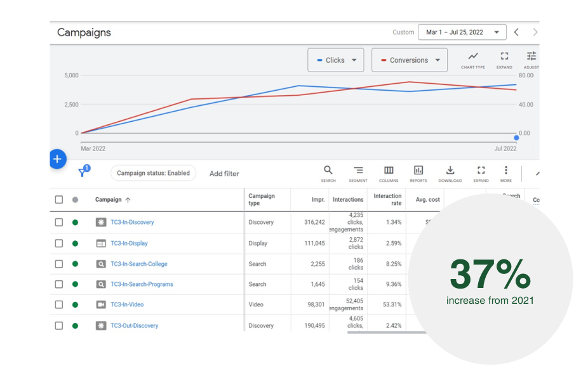Click the Campaigns page title
588x385 pixels.
[84, 32]
